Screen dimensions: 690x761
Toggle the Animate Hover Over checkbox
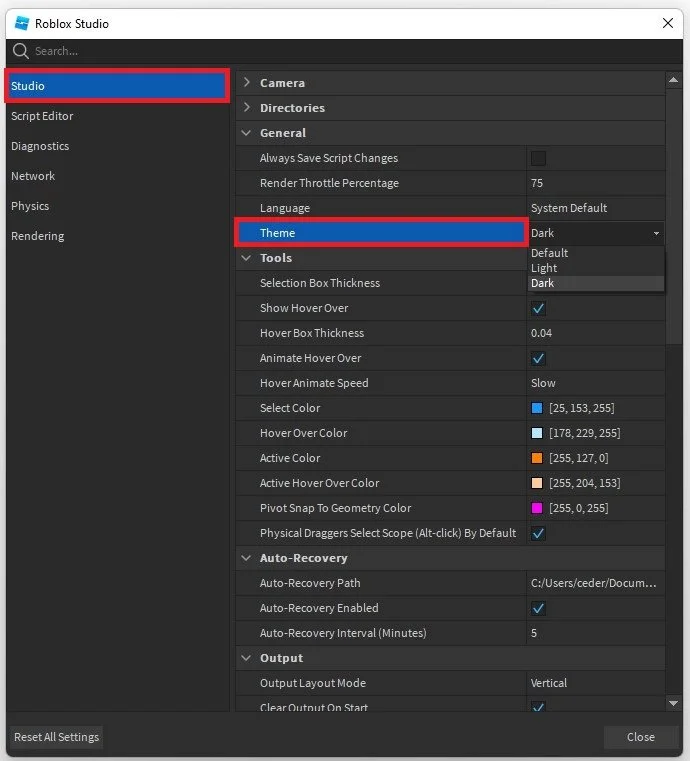point(538,358)
